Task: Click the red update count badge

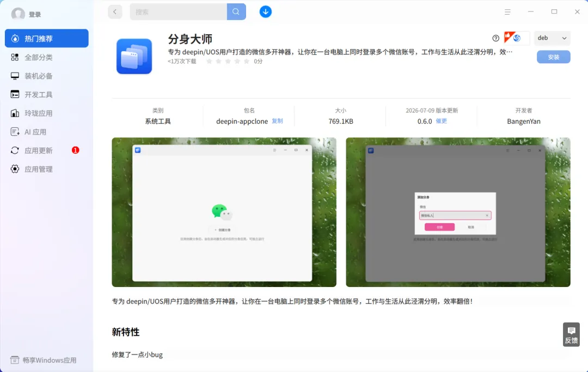Action: pyautogui.click(x=75, y=150)
